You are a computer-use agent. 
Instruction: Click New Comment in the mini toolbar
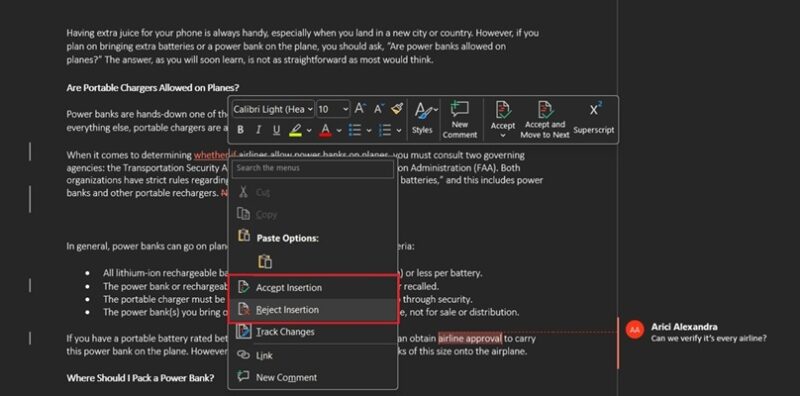point(460,119)
